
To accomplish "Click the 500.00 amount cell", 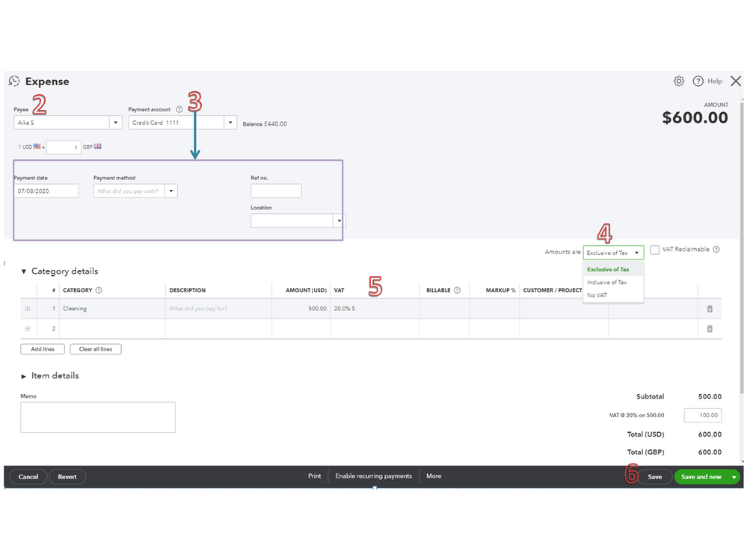I will click(301, 309).
